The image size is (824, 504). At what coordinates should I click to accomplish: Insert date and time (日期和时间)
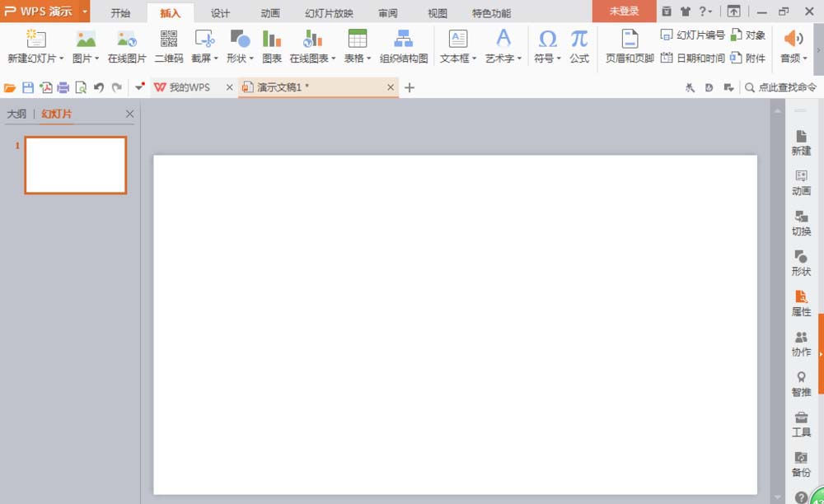pos(693,58)
